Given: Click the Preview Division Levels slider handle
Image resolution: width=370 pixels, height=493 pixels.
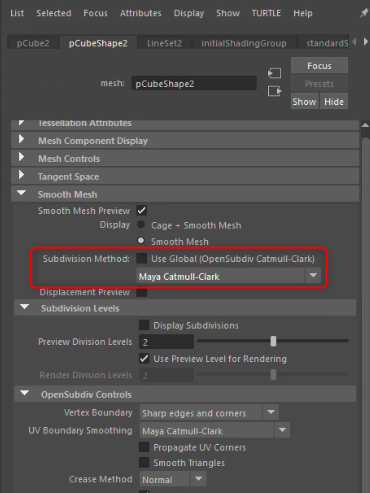Looking at the screenshot, I should pyautogui.click(x=273, y=341).
